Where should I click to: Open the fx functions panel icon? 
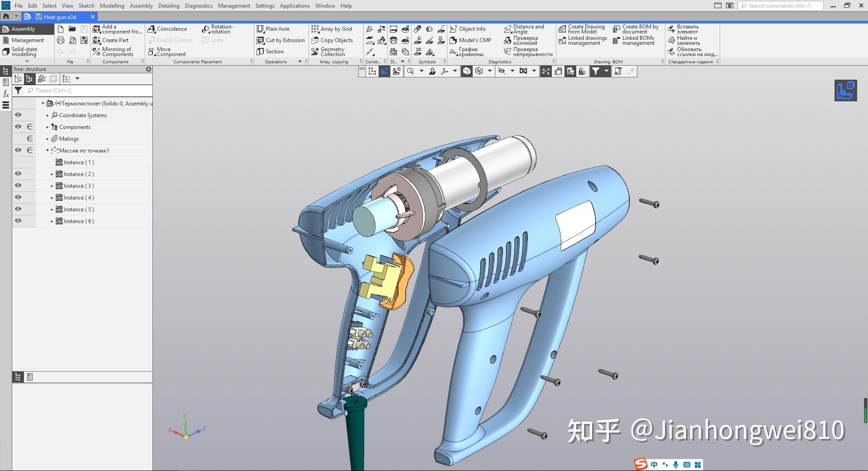pyautogui.click(x=5, y=94)
